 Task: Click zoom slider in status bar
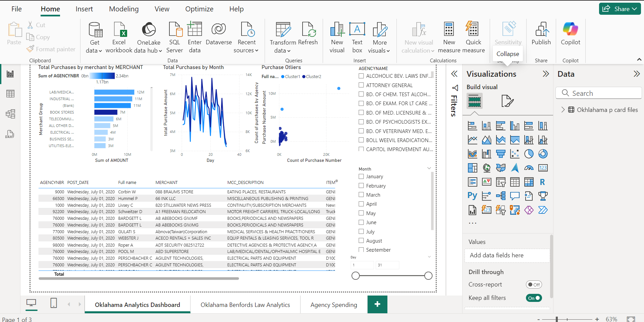click(x=556, y=319)
